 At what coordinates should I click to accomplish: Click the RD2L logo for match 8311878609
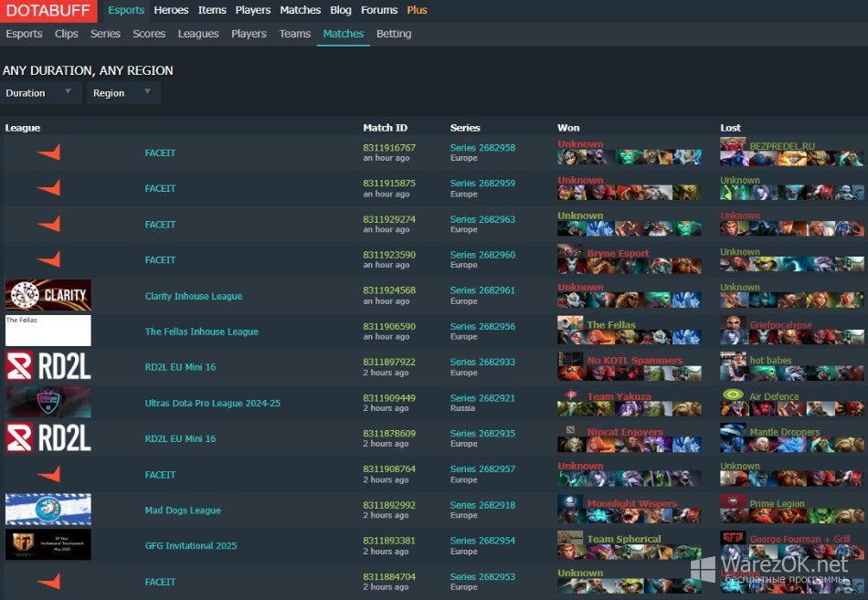tap(48, 437)
